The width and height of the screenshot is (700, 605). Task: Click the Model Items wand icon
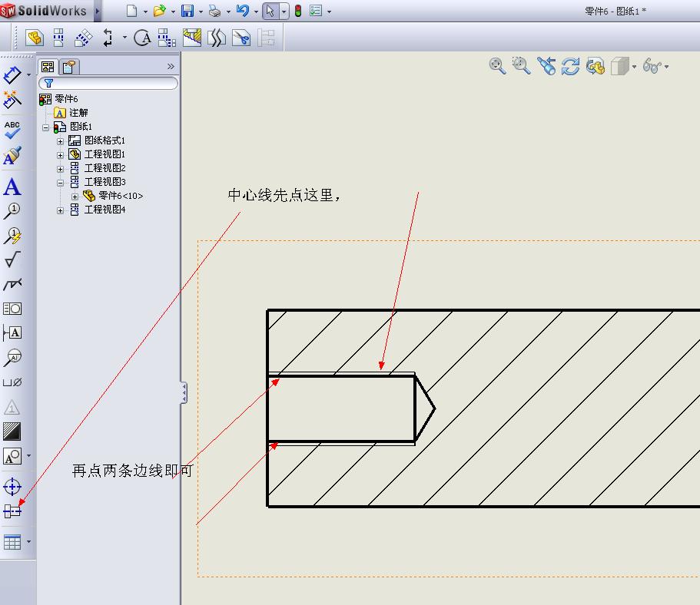pyautogui.click(x=12, y=100)
